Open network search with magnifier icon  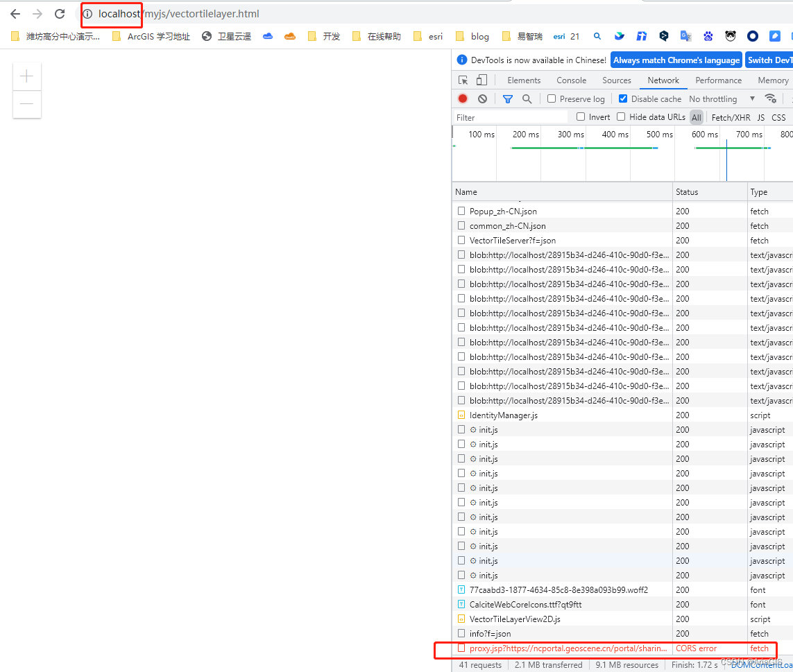click(527, 99)
